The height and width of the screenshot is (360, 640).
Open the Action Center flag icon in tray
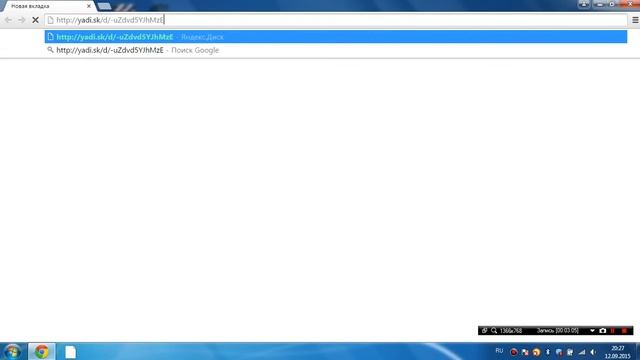click(525, 352)
